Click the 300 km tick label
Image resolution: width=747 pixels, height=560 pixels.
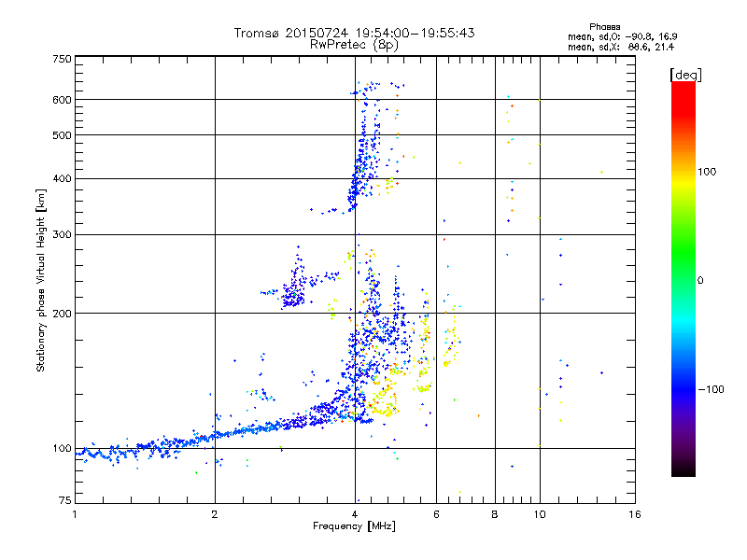(62, 234)
